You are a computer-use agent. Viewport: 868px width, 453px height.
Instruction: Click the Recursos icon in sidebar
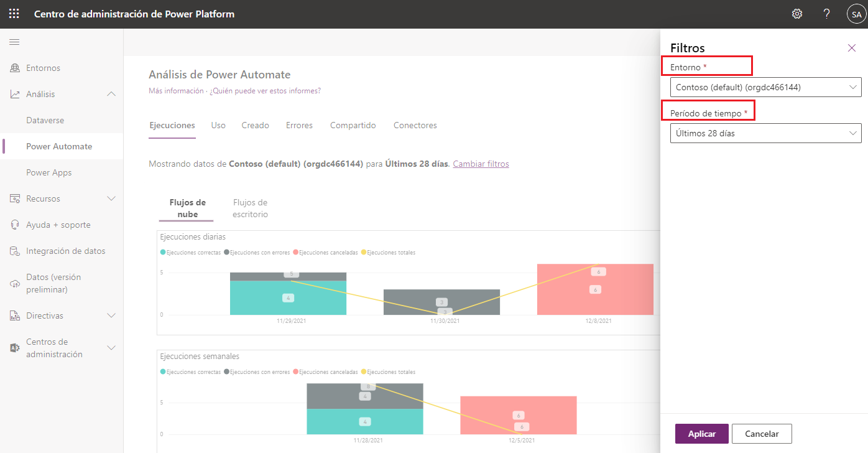[x=15, y=198]
